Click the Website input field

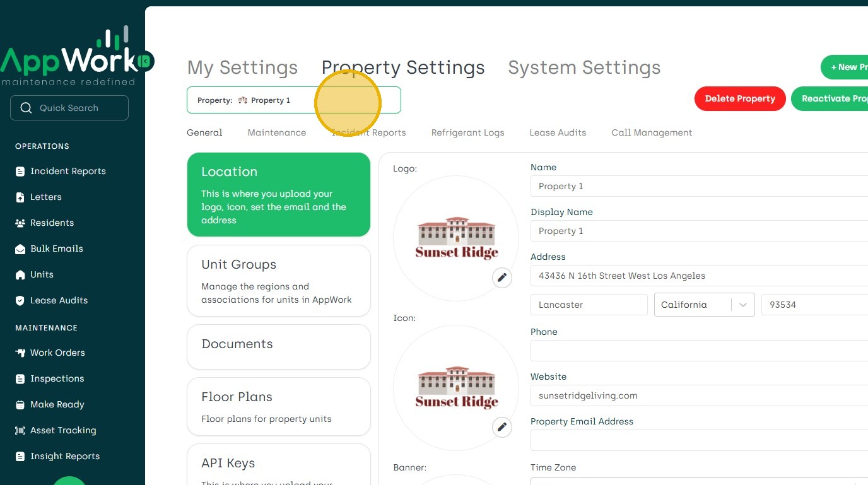coord(699,395)
